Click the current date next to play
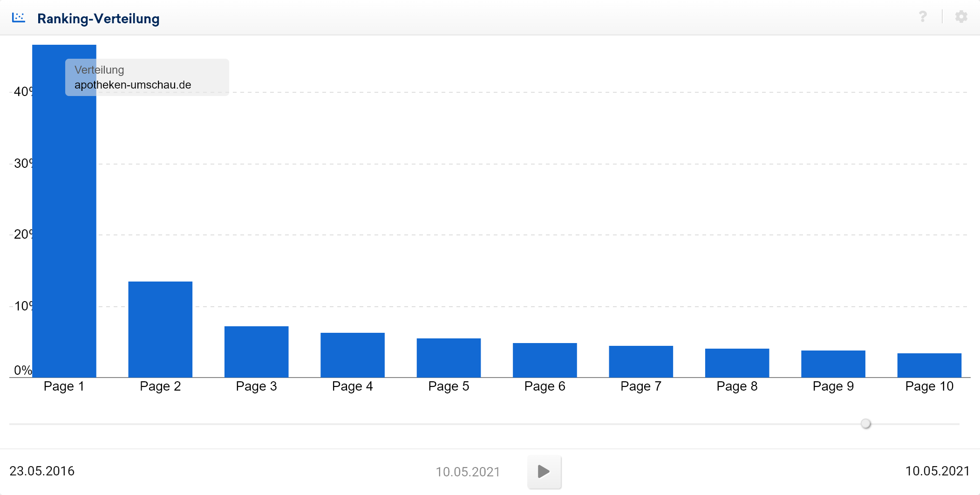This screenshot has height=495, width=980. coord(468,472)
